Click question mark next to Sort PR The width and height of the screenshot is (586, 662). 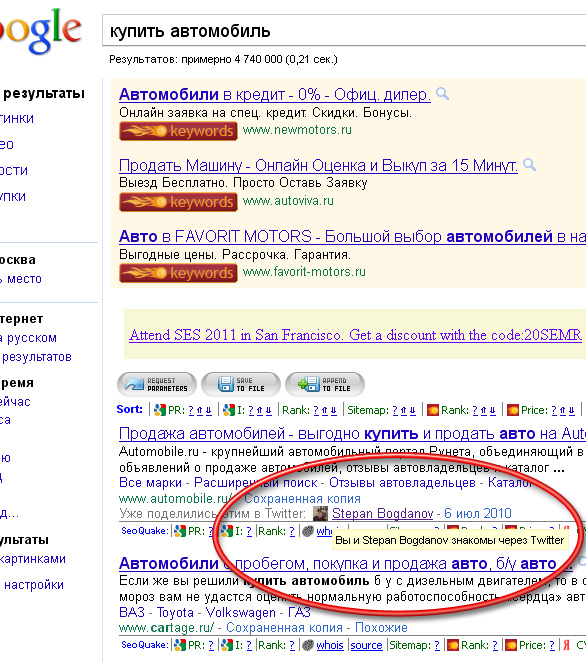191,410
